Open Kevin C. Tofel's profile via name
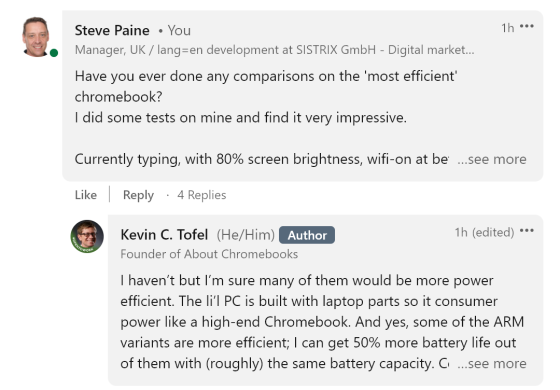 coord(164,235)
